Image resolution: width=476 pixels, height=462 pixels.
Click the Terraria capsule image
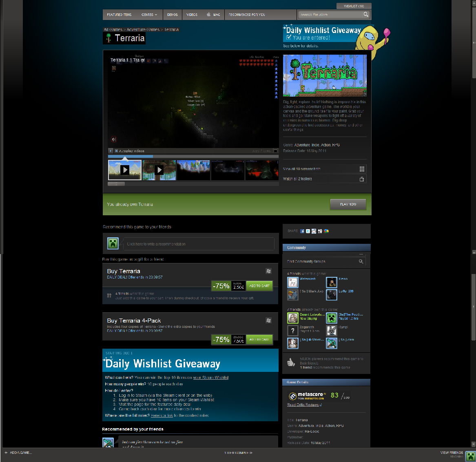(325, 75)
